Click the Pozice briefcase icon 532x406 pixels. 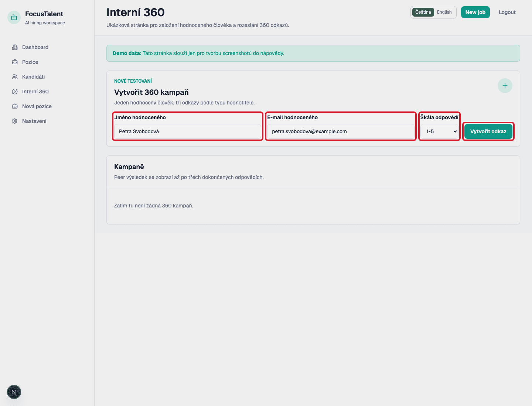pyautogui.click(x=15, y=62)
